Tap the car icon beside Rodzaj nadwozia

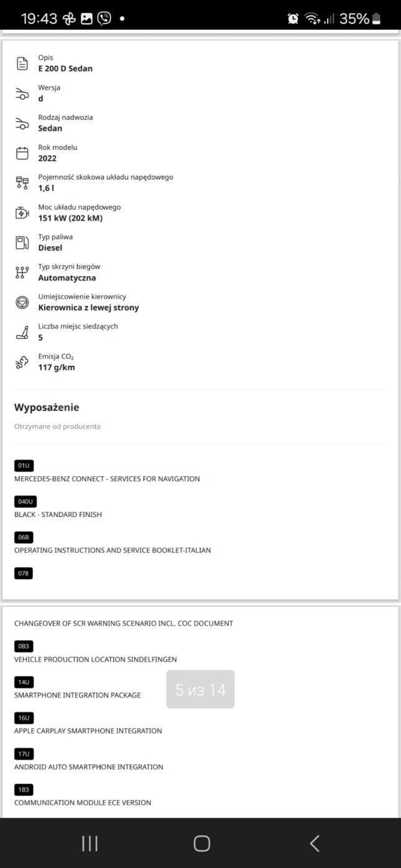point(22,123)
